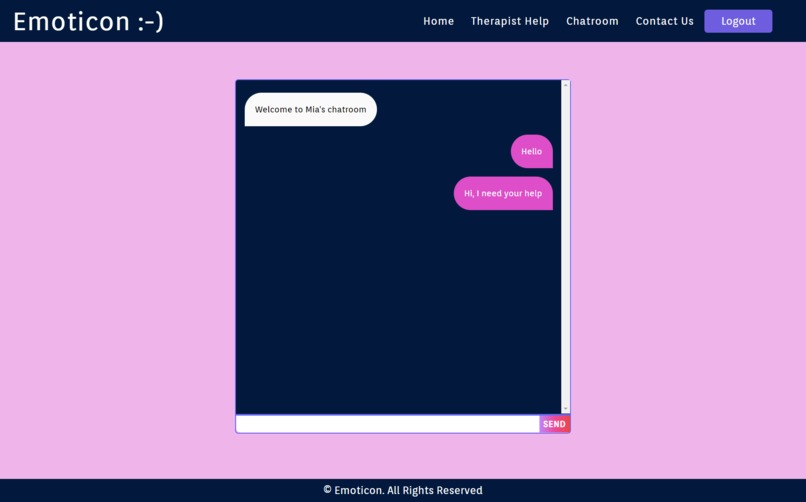Click the Logout button

[738, 21]
